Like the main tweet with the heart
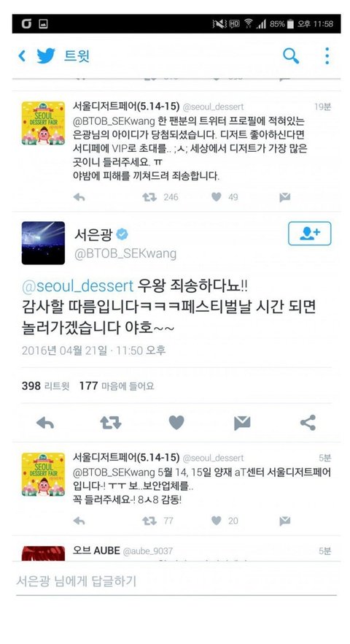Screen dimensions: 350x644 coord(176,423)
